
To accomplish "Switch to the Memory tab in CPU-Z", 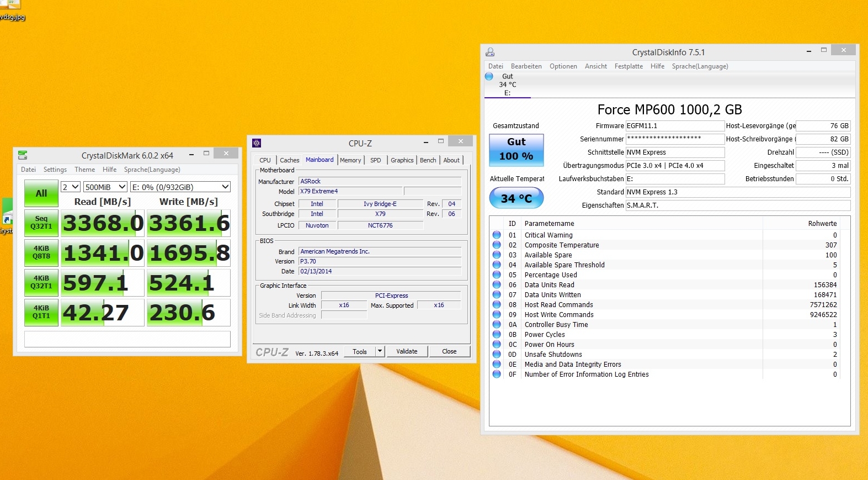I will point(350,160).
